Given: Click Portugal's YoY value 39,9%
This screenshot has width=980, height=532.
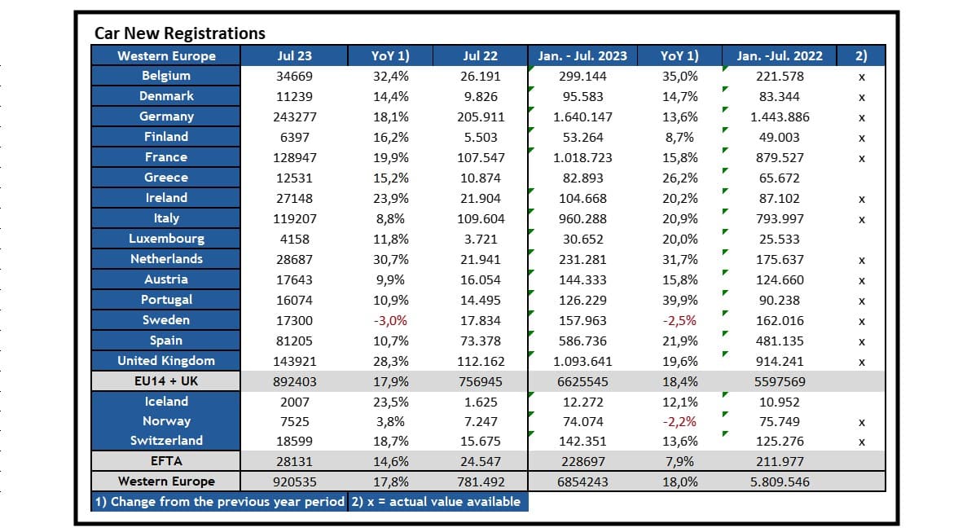Looking at the screenshot, I should pyautogui.click(x=679, y=301).
